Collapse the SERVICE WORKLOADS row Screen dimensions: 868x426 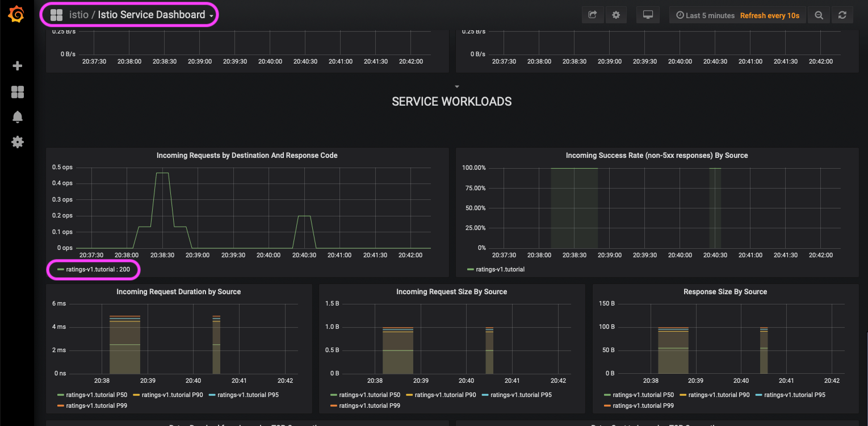coord(452,101)
